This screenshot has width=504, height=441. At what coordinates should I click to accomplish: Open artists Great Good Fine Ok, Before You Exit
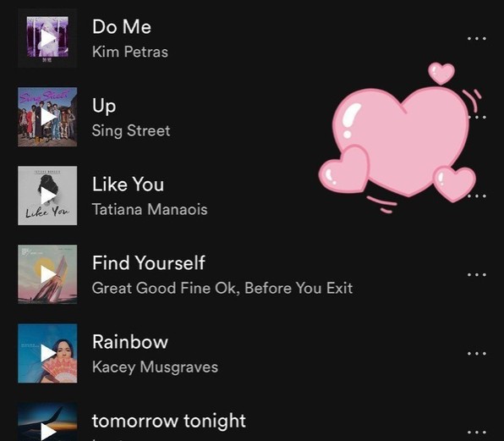point(222,288)
